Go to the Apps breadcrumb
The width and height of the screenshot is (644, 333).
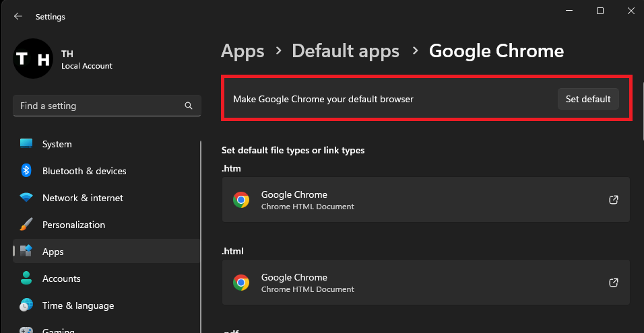click(243, 51)
